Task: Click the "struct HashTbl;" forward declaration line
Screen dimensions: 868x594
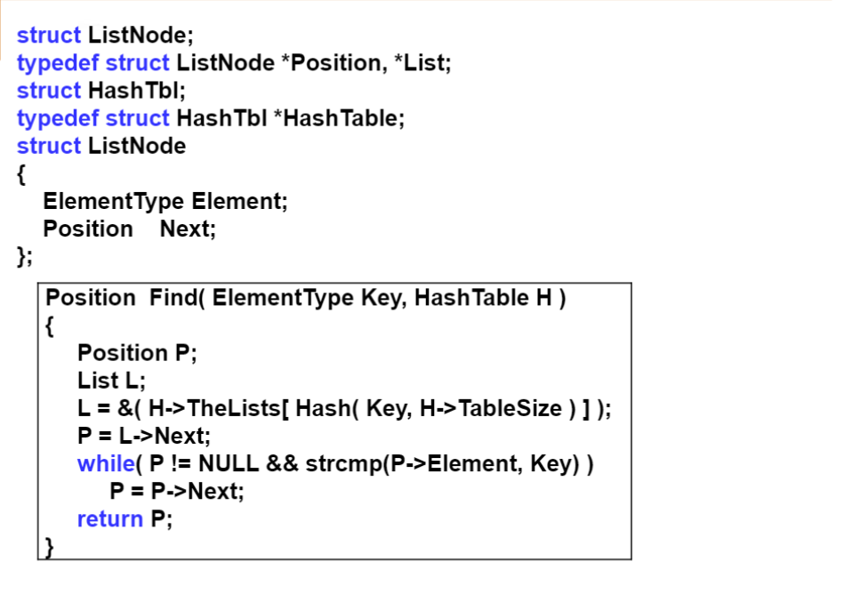Action: [100, 91]
